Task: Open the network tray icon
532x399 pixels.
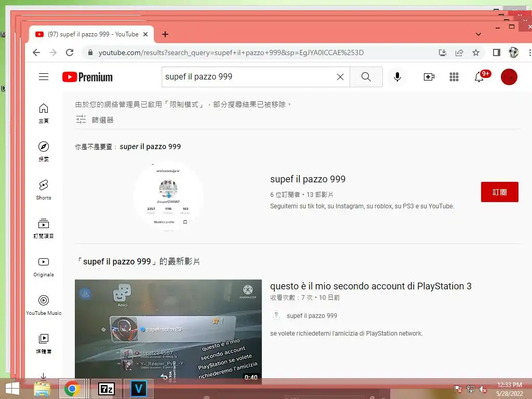Action: [x=470, y=389]
